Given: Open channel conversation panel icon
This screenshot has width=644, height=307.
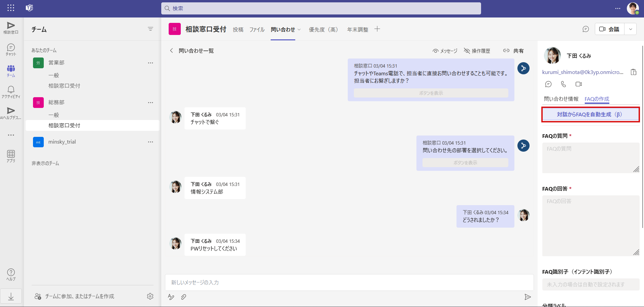Looking at the screenshot, I should pyautogui.click(x=586, y=29).
